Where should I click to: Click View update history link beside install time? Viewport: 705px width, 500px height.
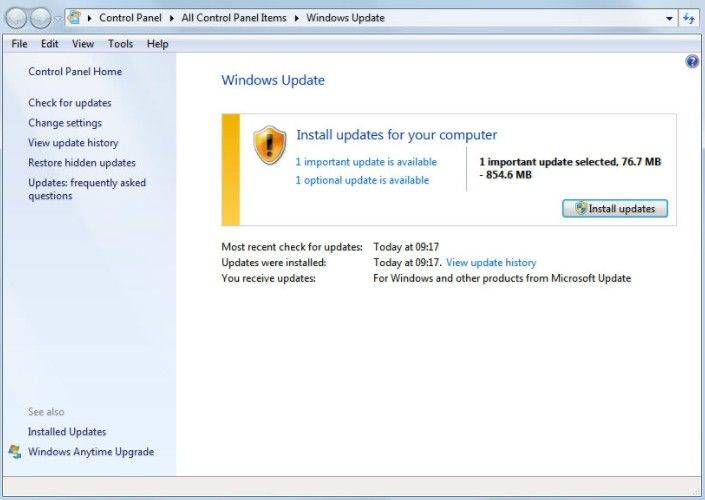tap(491, 263)
